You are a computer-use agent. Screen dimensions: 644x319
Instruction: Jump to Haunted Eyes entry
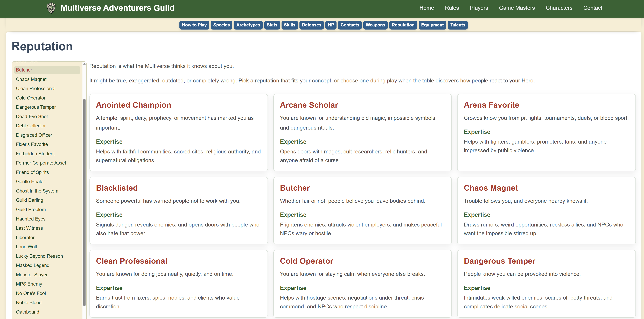[x=47, y=219]
